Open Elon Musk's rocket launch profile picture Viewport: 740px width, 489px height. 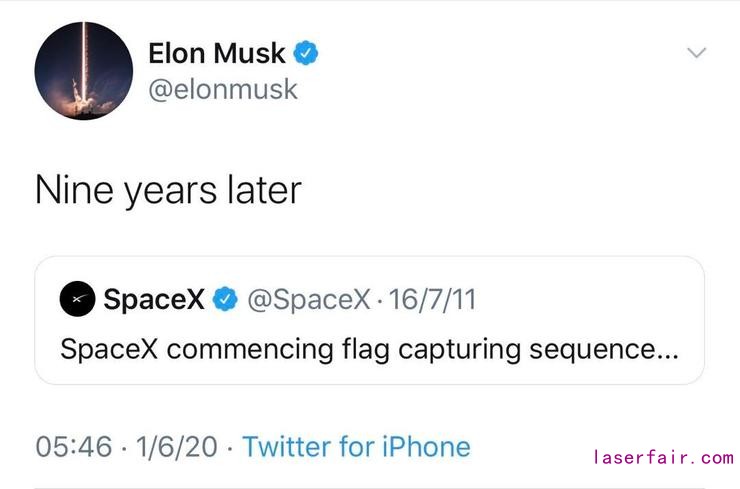pyautogui.click(x=84, y=71)
